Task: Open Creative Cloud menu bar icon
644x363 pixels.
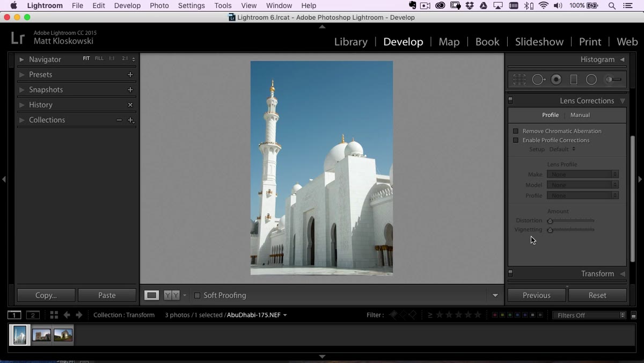Action: [440, 5]
